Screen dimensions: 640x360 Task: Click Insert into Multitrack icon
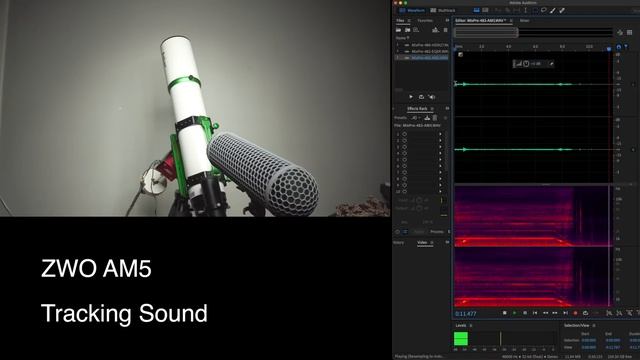tap(435, 30)
